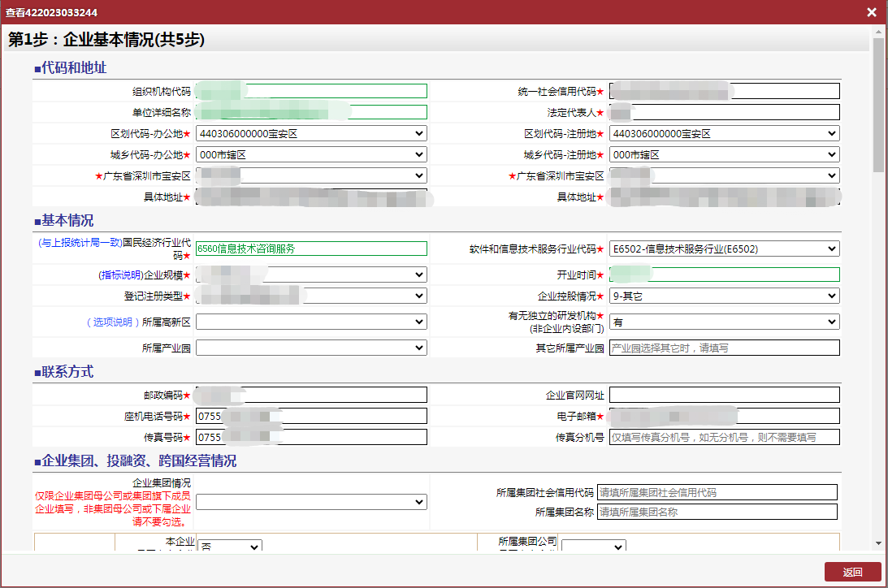Click the 选项说明 link
Viewport: 888px width, 588px height.
click(111, 322)
